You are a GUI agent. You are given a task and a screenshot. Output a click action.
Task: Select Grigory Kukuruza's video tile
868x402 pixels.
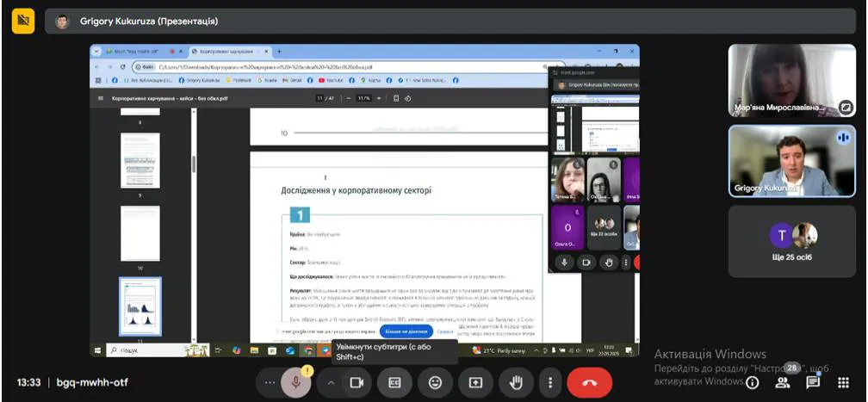[x=793, y=161]
